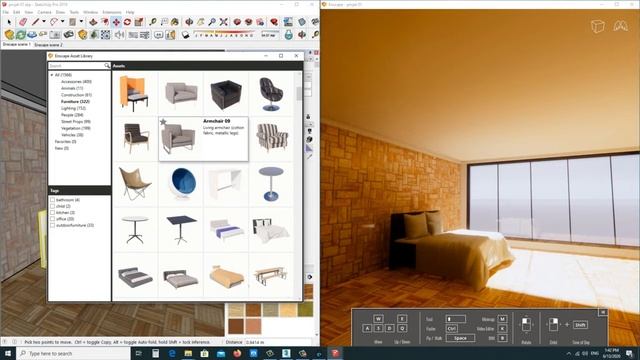The height and width of the screenshot is (360, 640).
Task: Select the People category
Action: point(72,115)
